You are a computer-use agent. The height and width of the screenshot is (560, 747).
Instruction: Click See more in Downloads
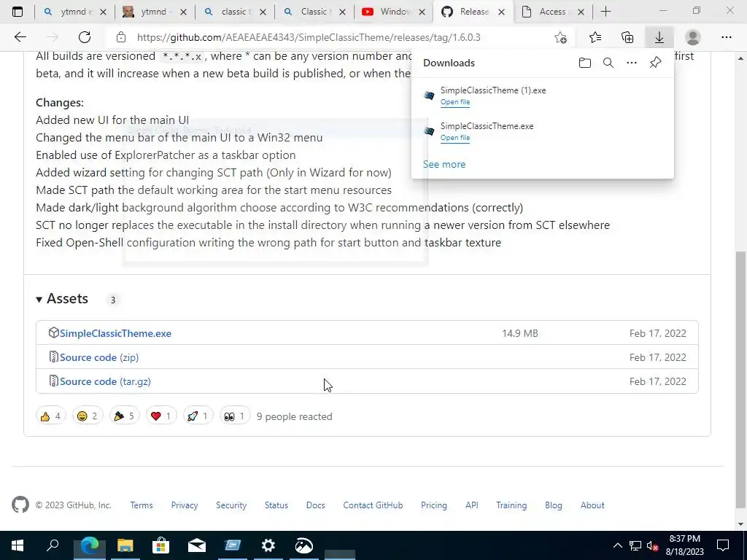[444, 164]
